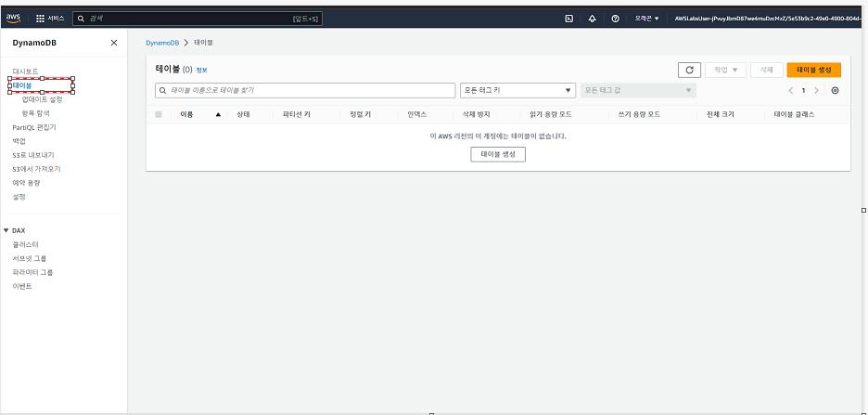Toggle the select-all tables checkbox
The height and width of the screenshot is (415, 868).
coord(159,115)
